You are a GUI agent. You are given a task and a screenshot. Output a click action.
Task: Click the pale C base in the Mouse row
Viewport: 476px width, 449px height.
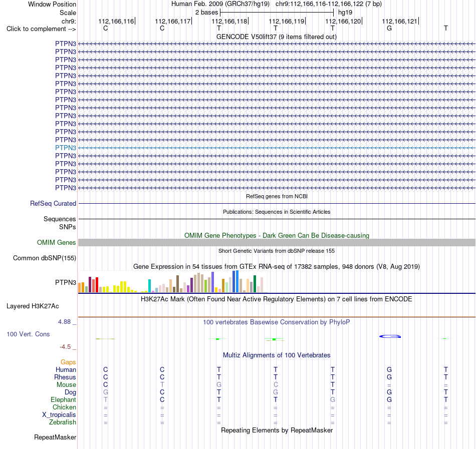(x=276, y=384)
